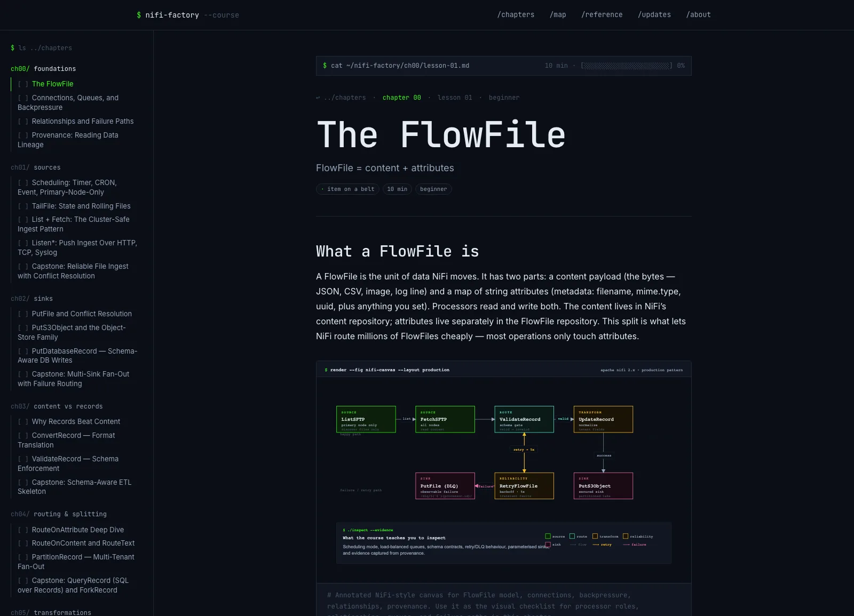The image size is (854, 616).
Task: Select the ValidateRecord node in diagram
Action: pos(524,419)
